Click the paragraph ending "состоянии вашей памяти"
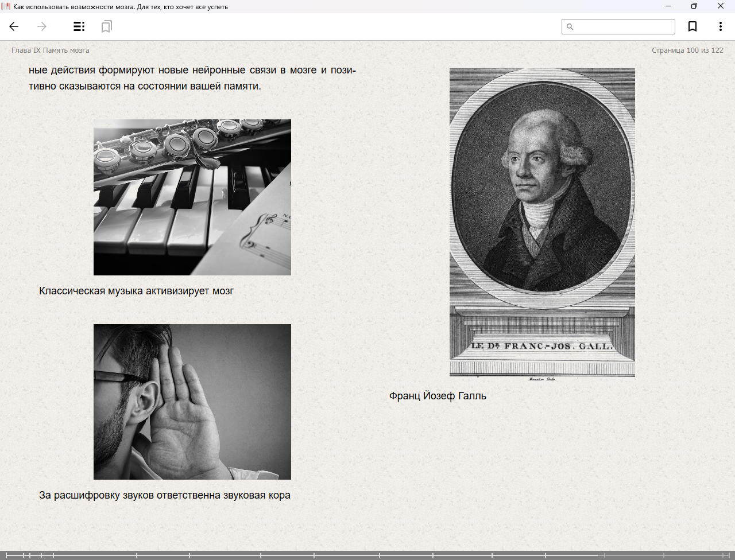735x560 pixels. [192, 78]
